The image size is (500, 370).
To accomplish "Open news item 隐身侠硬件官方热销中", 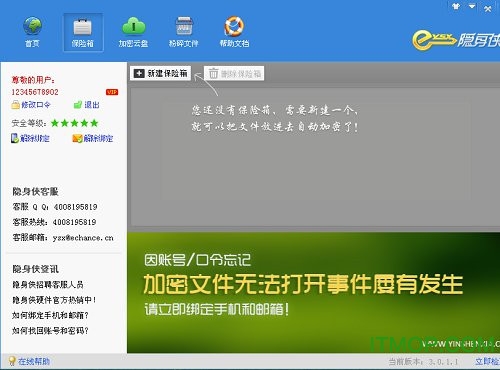I will point(54,300).
